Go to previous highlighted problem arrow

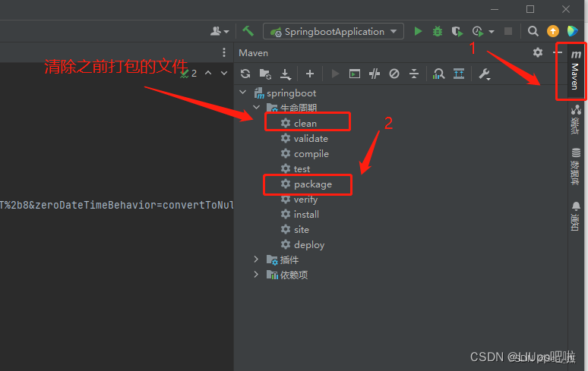(x=208, y=73)
